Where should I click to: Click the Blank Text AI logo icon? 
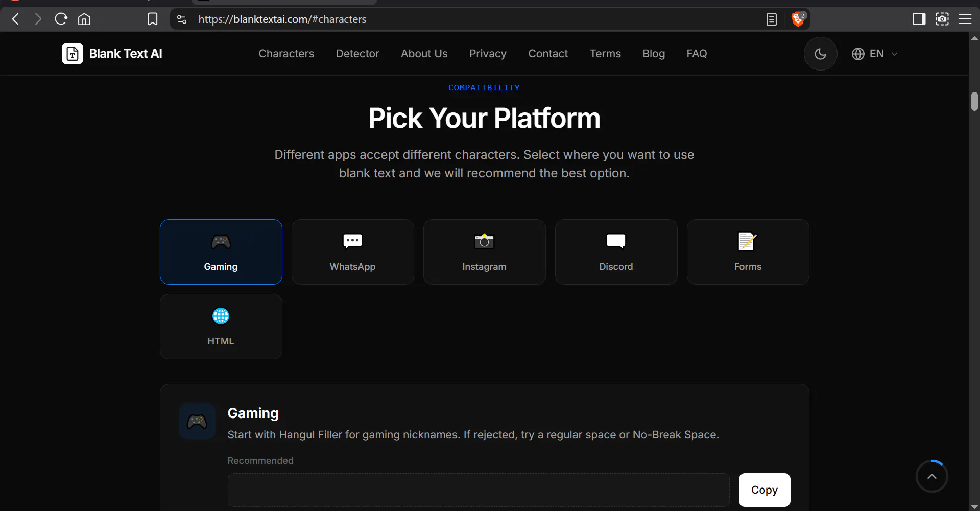pos(73,54)
